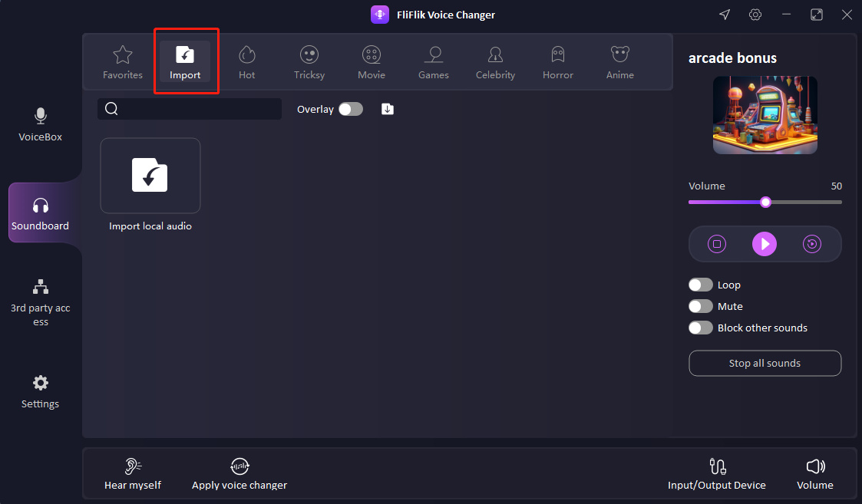
Task: Click the download icon beside Overlay
Action: (x=388, y=109)
